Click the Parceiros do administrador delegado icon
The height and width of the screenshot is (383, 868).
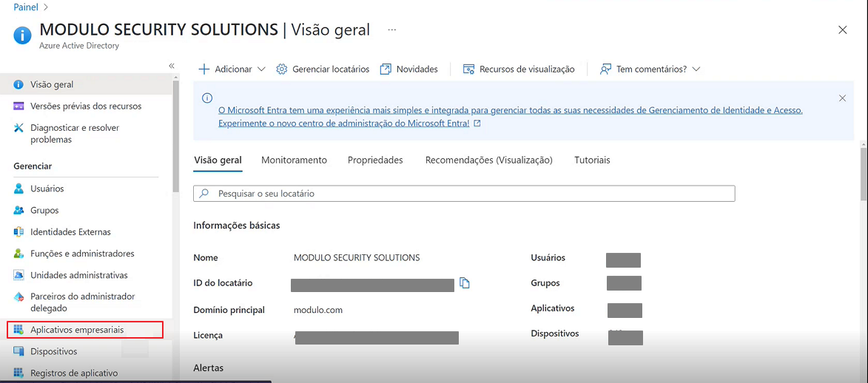(x=18, y=296)
